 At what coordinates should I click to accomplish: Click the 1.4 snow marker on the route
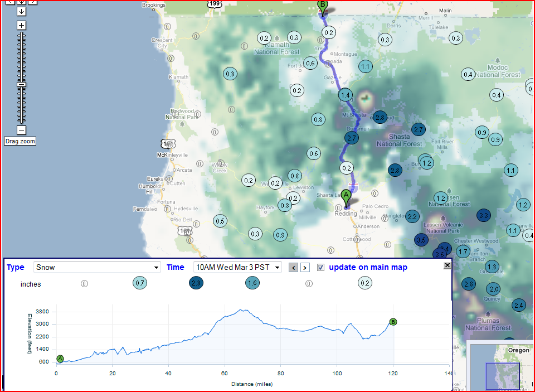point(346,95)
